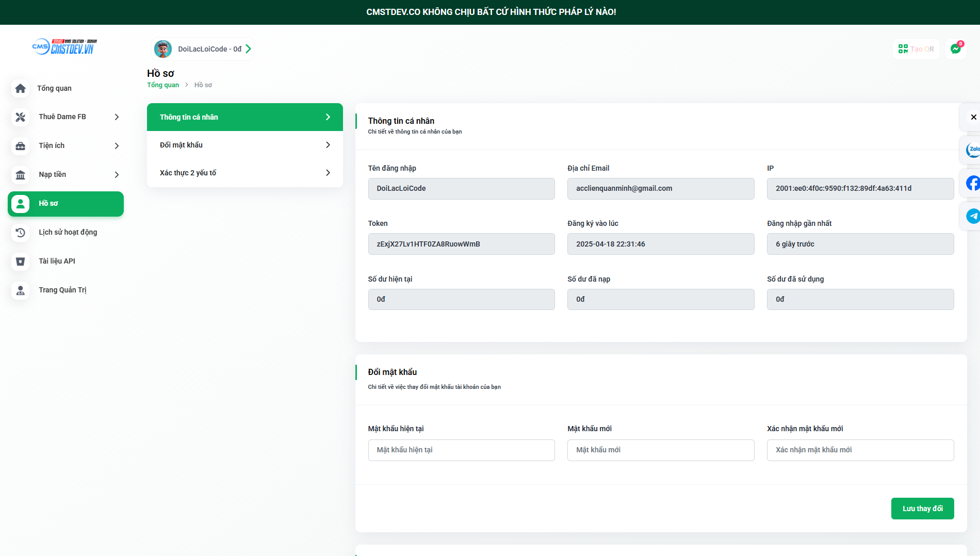
Task: Open the Telegram contact icon
Action: coord(972,216)
